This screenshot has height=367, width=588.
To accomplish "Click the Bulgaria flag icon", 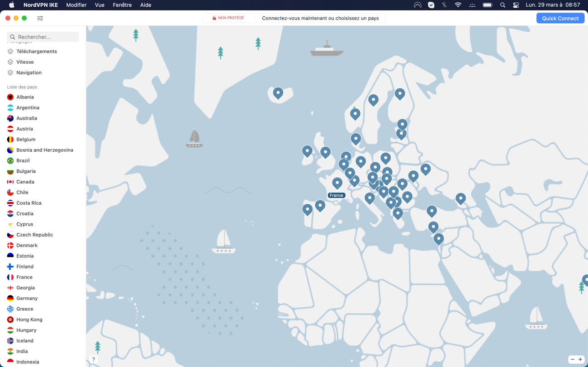I will [x=10, y=171].
